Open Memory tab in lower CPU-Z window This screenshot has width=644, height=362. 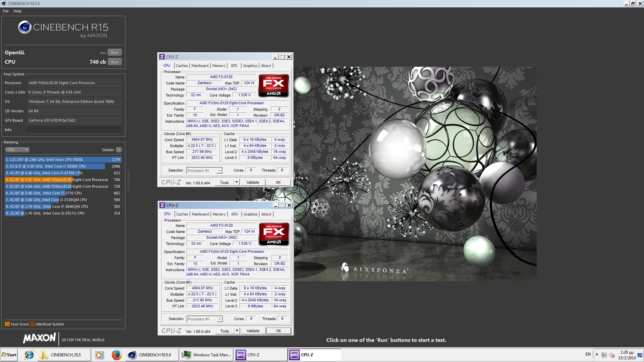(219, 214)
